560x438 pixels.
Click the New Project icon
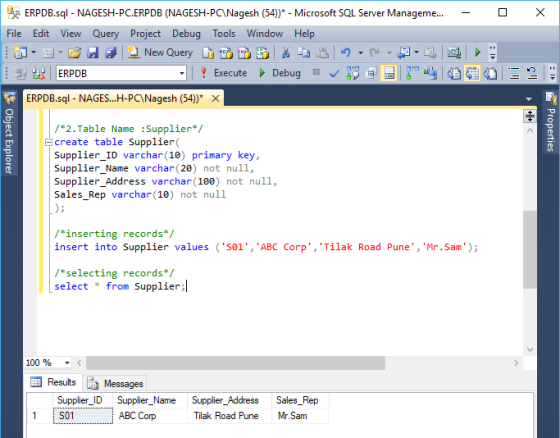click(20, 53)
